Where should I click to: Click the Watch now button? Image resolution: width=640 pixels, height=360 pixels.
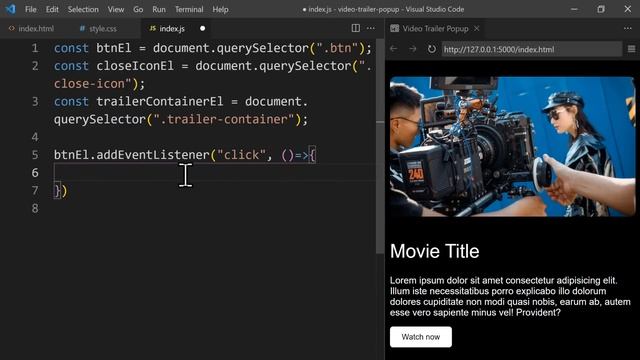click(421, 337)
